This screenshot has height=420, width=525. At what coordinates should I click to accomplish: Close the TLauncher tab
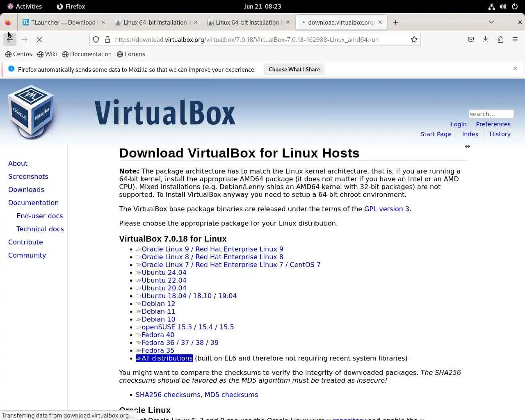(x=103, y=22)
